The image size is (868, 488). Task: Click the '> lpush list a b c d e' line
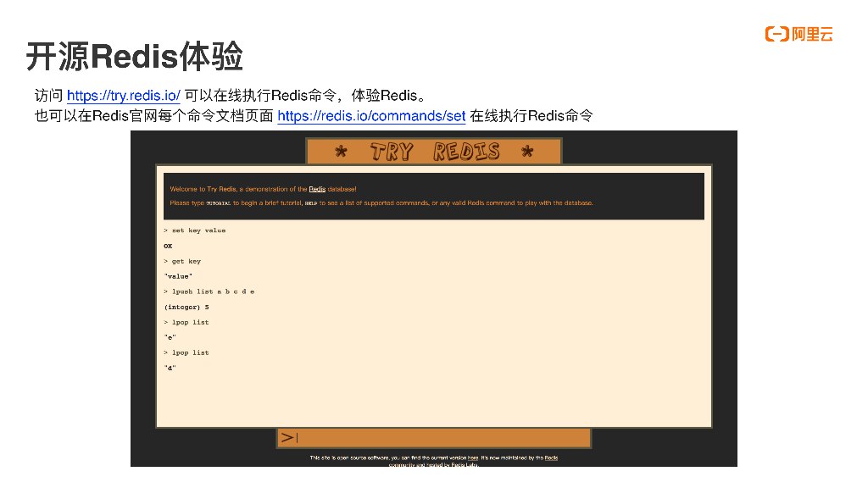(209, 291)
